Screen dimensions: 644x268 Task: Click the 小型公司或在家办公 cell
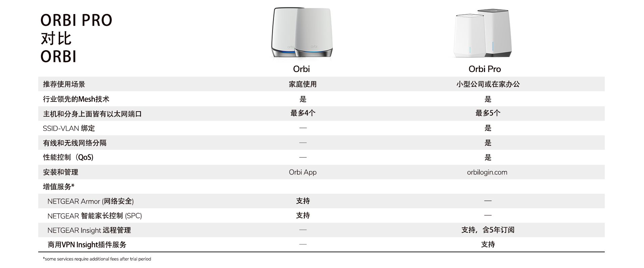[488, 84]
